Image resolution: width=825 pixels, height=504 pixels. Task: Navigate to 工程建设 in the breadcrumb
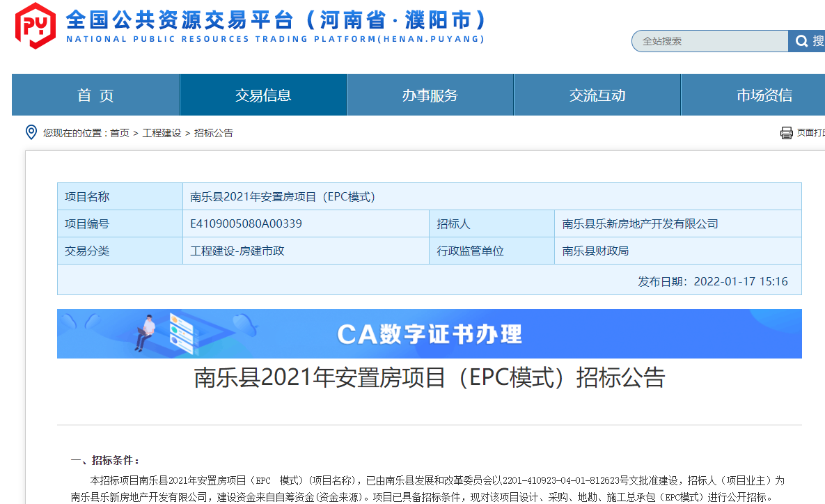point(162,133)
